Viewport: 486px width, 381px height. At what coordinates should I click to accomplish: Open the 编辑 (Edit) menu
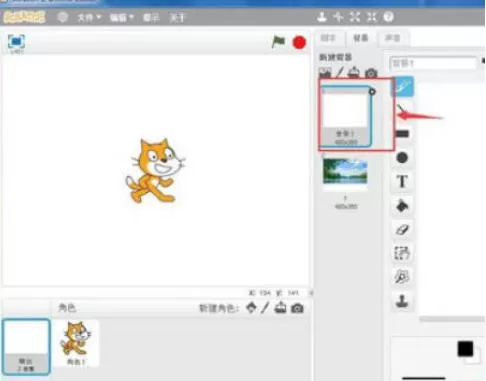(x=121, y=17)
